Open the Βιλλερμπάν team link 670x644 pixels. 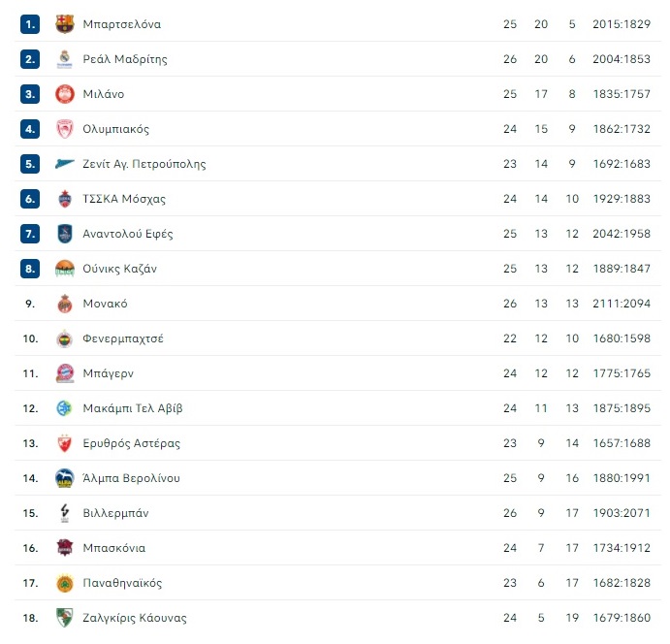point(115,513)
